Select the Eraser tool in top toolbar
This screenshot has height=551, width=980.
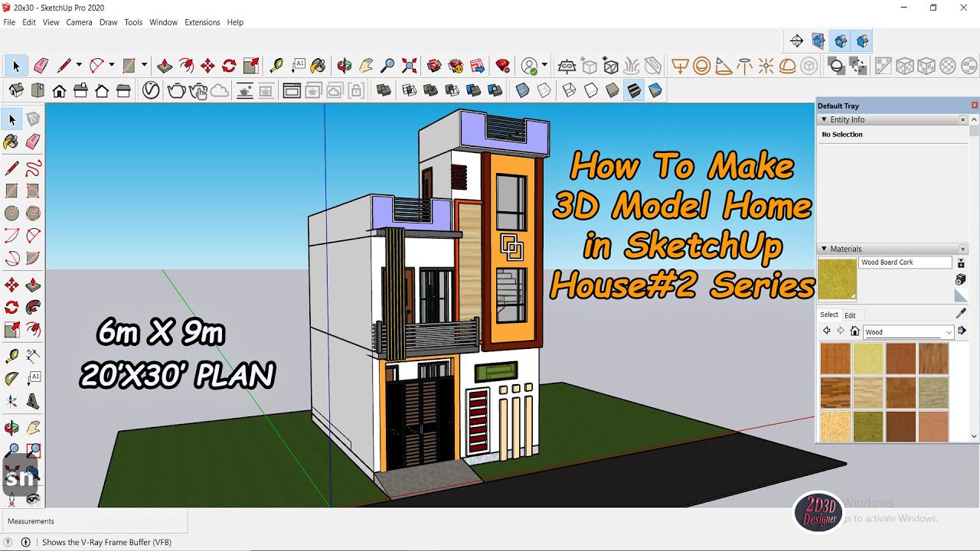[41, 66]
